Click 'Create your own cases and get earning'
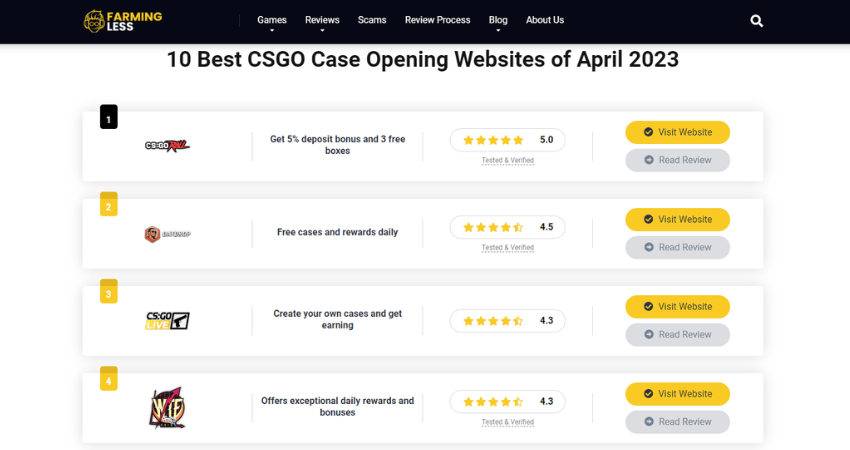850x450 pixels. point(337,319)
